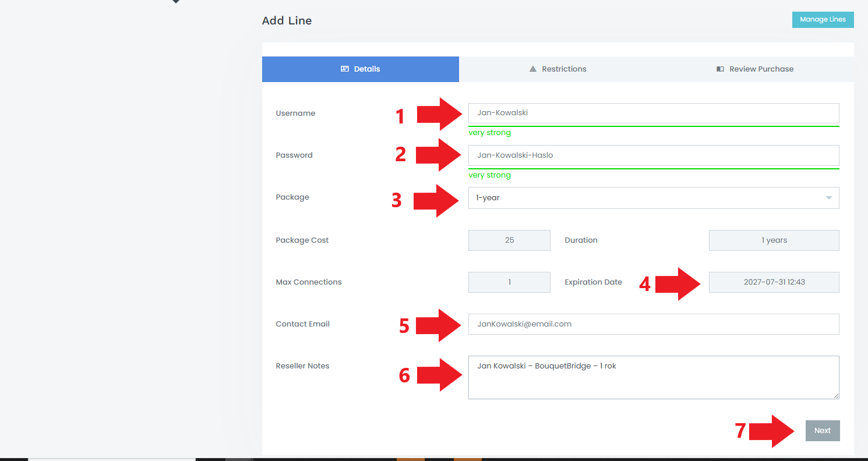Click the Add Line page heading
The height and width of the screenshot is (461, 868).
click(x=287, y=20)
